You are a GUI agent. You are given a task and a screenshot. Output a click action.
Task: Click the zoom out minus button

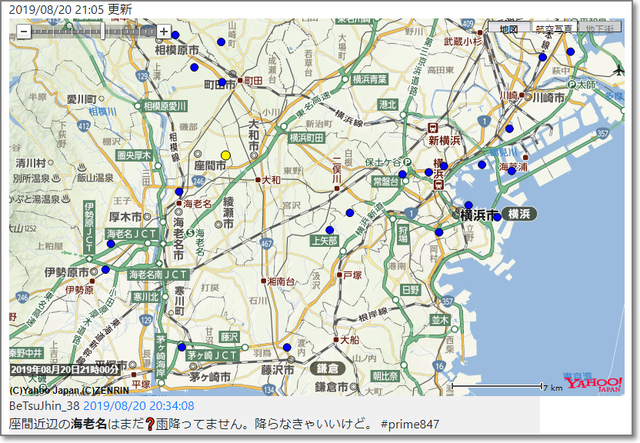tap(24, 32)
